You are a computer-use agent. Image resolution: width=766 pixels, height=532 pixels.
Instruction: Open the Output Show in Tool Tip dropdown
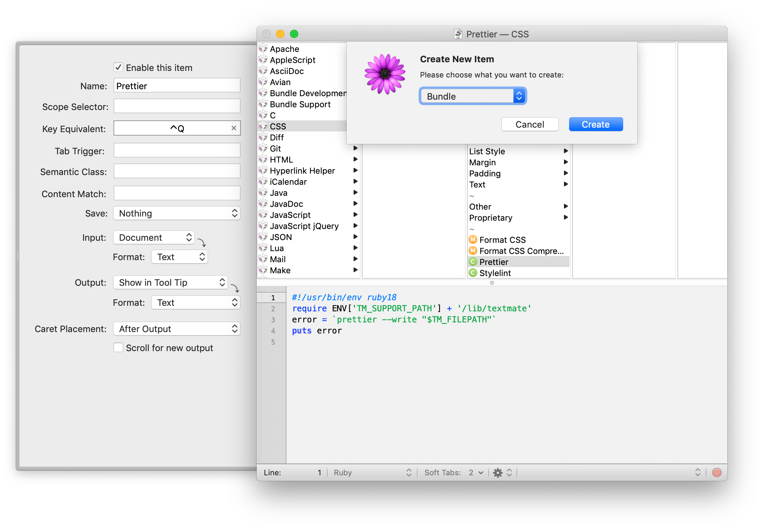pyautogui.click(x=170, y=283)
